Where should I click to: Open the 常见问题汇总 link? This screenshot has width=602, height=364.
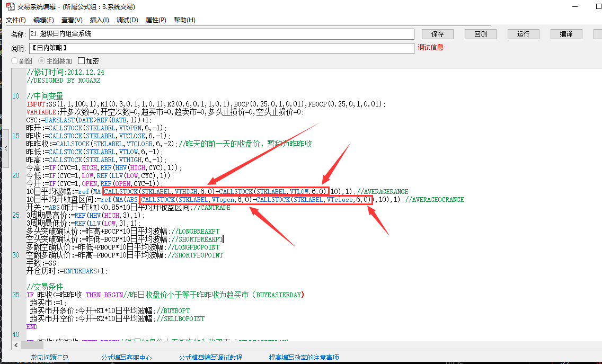pyautogui.click(x=49, y=358)
